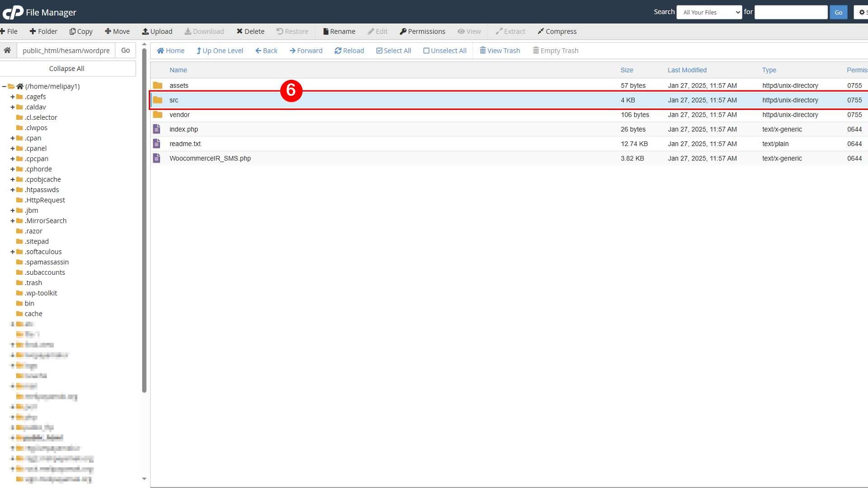The image size is (868, 488).
Task: Click the Compress tool in toolbar
Action: pos(557,31)
